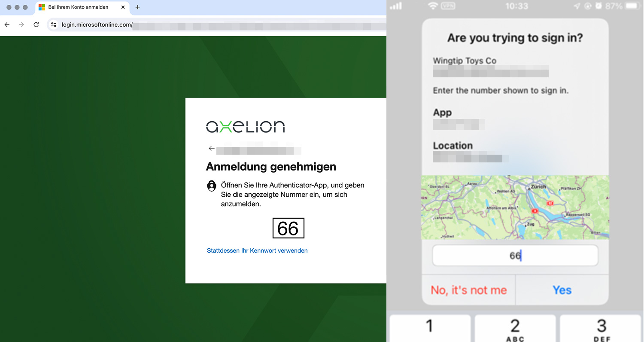Select the 'Bei Ihrem Konto anmelden' tab

(x=78, y=7)
